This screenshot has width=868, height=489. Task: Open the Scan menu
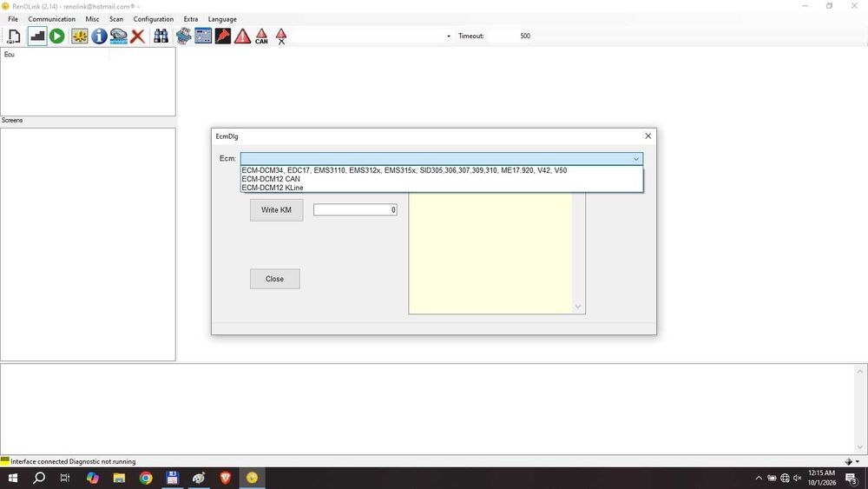pyautogui.click(x=116, y=19)
